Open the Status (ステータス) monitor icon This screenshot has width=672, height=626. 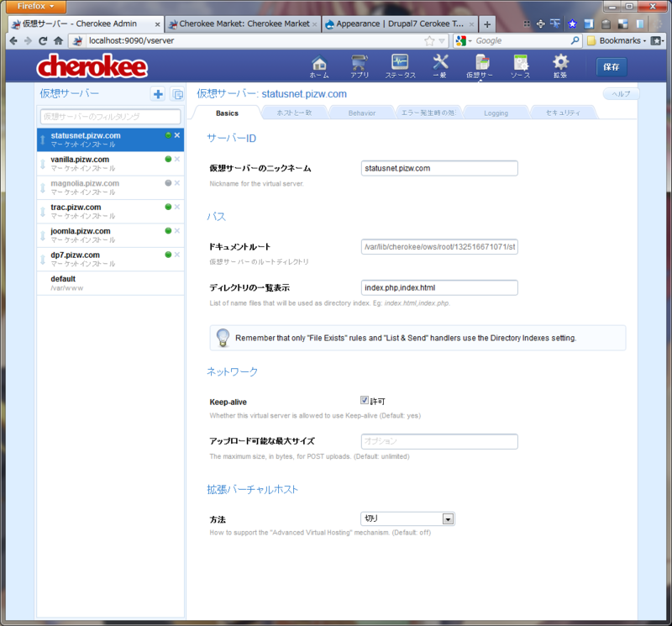tap(400, 66)
